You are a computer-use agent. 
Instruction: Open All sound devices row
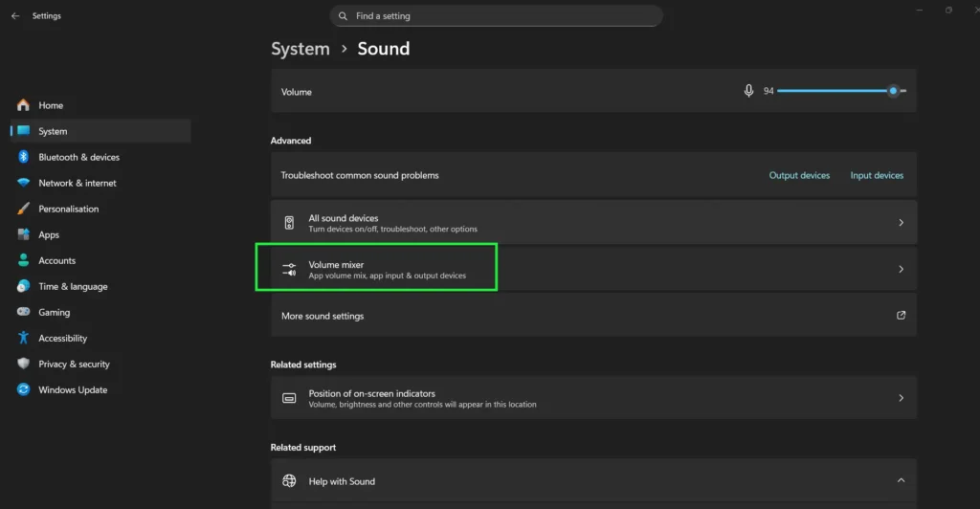pyautogui.click(x=593, y=222)
